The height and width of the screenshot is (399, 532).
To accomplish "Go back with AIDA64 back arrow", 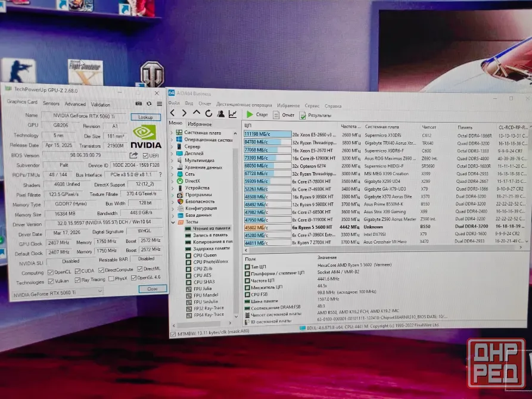I will (173, 113).
